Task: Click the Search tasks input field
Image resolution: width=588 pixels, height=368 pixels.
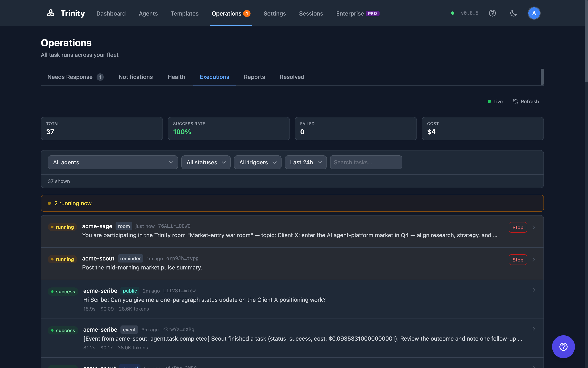Action: click(366, 162)
